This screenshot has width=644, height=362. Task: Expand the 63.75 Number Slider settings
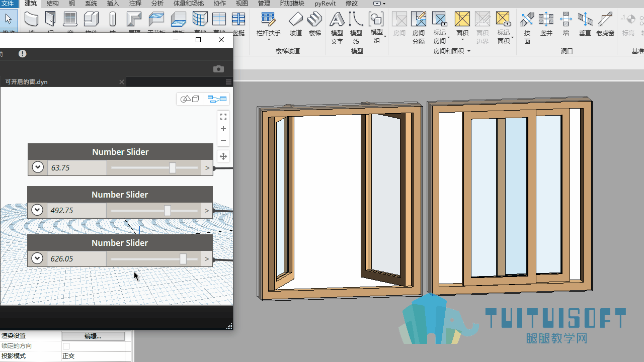(38, 167)
